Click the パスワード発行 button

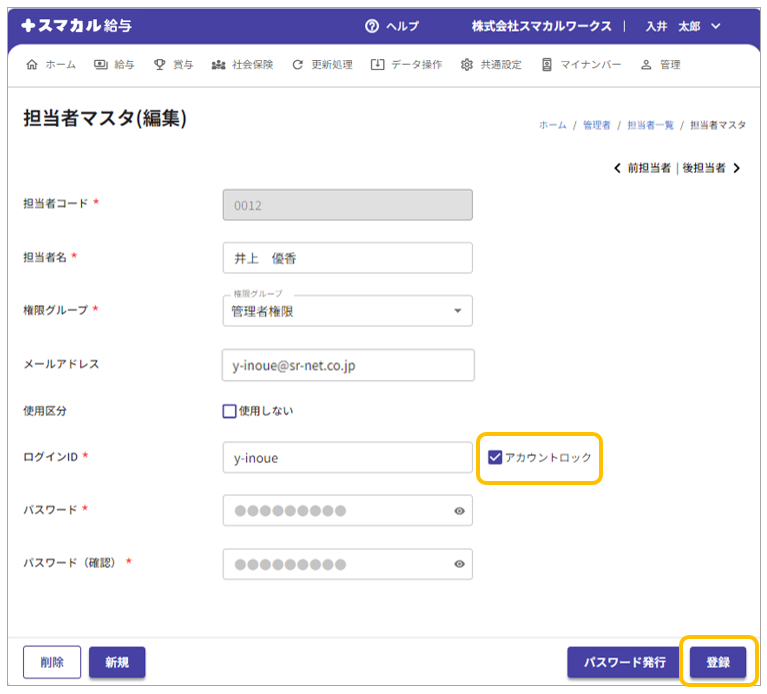tap(624, 662)
